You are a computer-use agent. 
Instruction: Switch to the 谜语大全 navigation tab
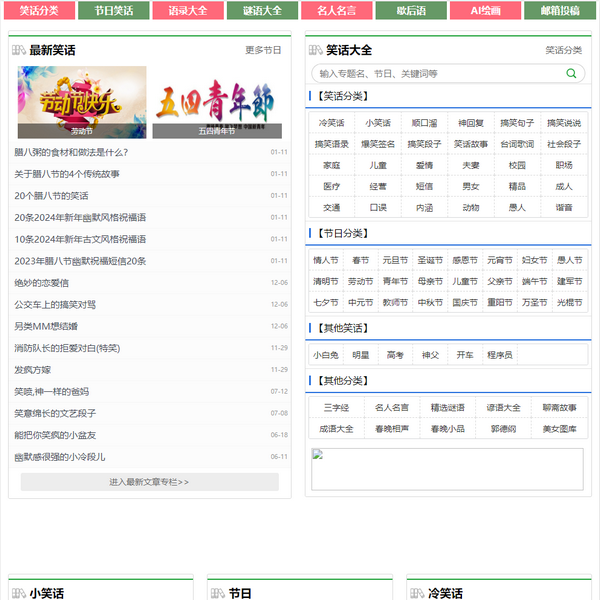coord(263,11)
